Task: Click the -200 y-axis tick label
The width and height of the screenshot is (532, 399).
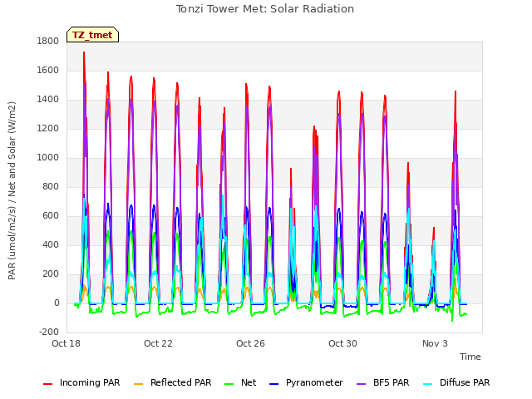Action: (x=49, y=332)
